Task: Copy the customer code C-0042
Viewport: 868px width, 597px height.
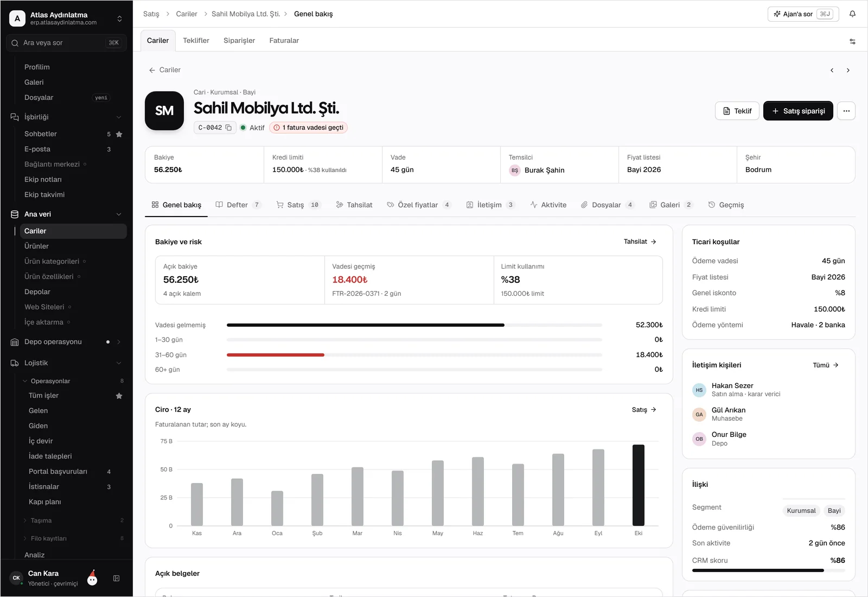Action: point(228,128)
